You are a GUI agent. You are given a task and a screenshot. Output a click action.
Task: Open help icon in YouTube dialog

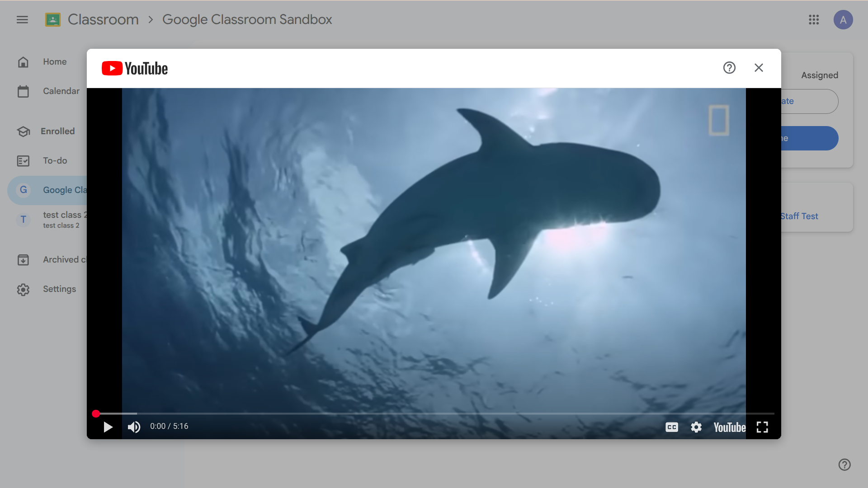[x=729, y=68]
